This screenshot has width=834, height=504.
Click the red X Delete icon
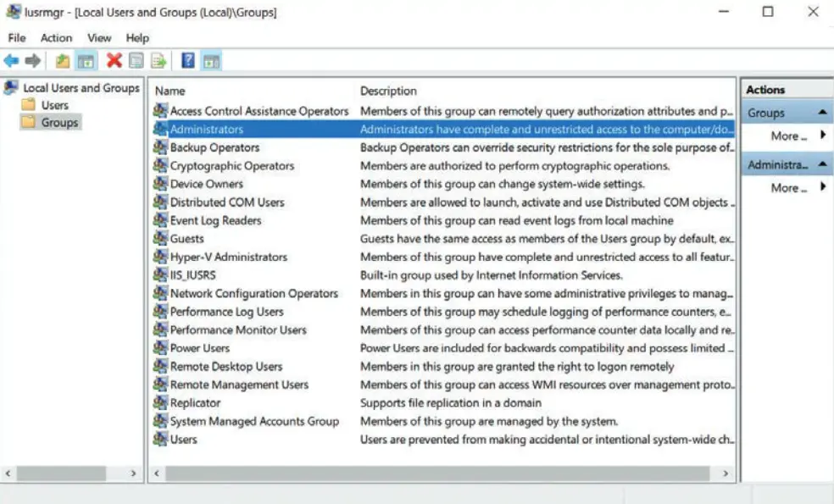pyautogui.click(x=114, y=61)
